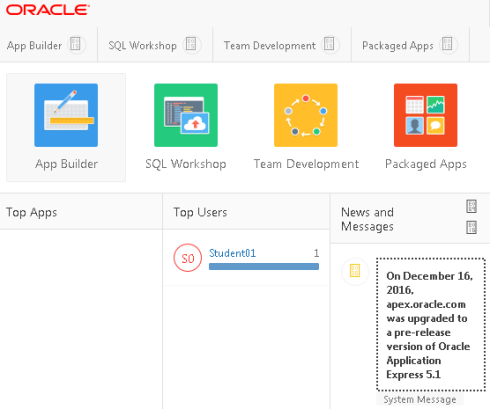Expand the Team Development tab dropdown icon

(x=330, y=44)
